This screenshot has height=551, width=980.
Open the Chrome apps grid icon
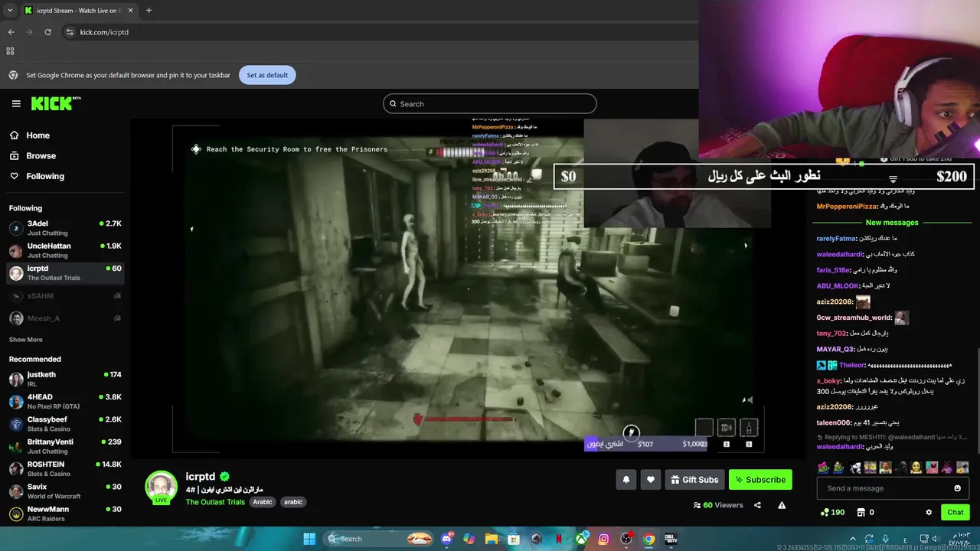(10, 51)
